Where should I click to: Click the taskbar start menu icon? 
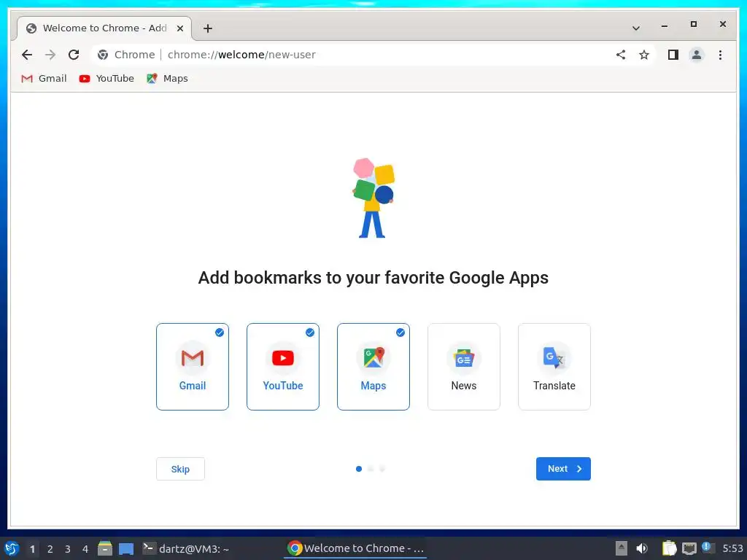(x=12, y=548)
